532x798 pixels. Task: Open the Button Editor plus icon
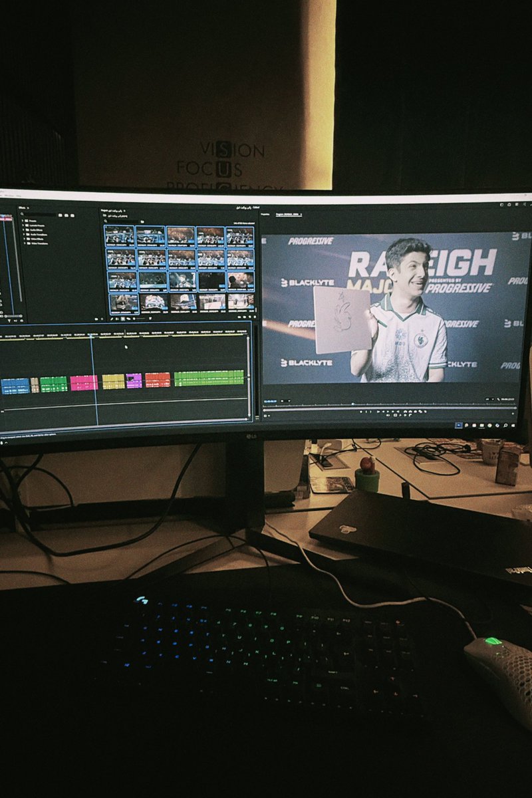pos(513,413)
